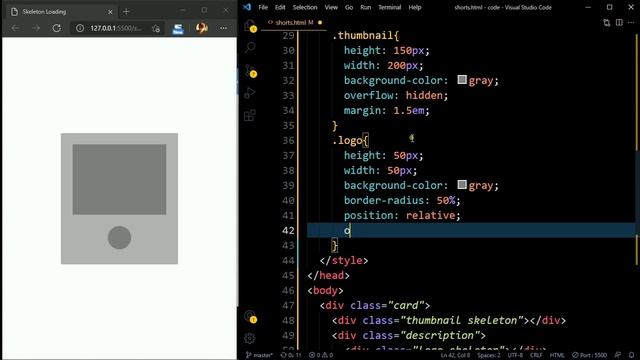Click the '.logo{' selector on line 36
640x360 pixels.
(x=350, y=140)
